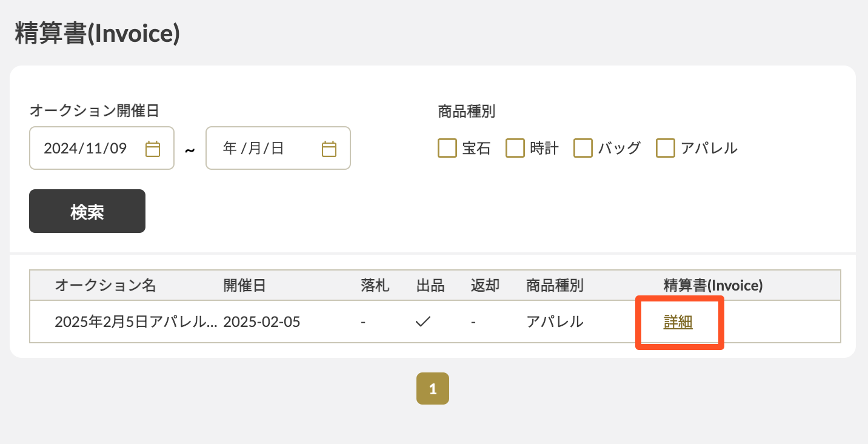Click the 開催日 column header
The image size is (868, 444).
(x=244, y=286)
